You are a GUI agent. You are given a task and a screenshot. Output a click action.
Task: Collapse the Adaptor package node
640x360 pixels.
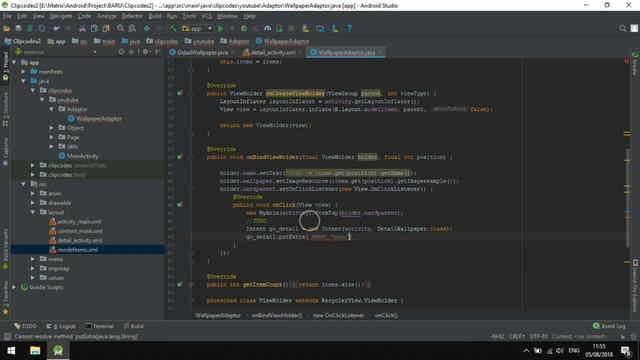(x=51, y=109)
